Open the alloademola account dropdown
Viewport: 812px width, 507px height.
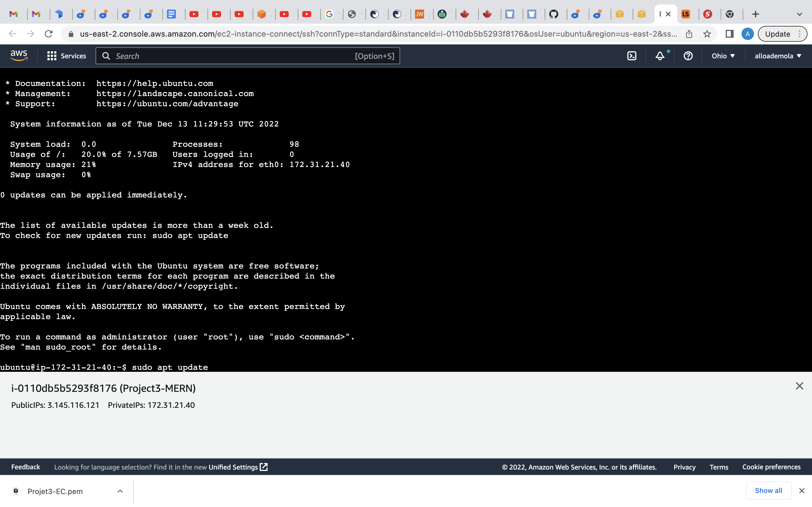[777, 56]
